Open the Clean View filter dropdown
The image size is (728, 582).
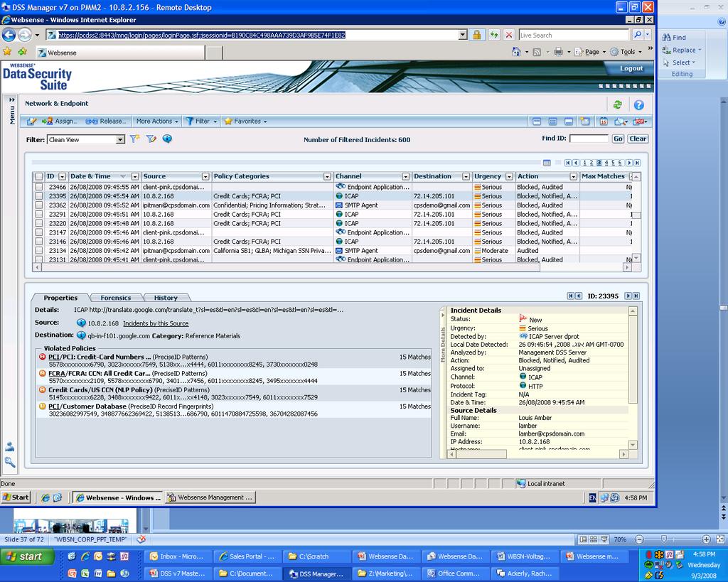[x=120, y=139]
